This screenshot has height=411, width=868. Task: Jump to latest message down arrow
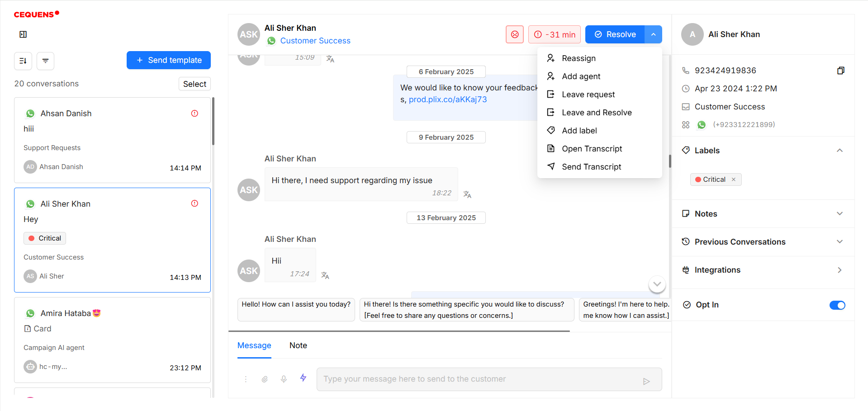point(657,284)
